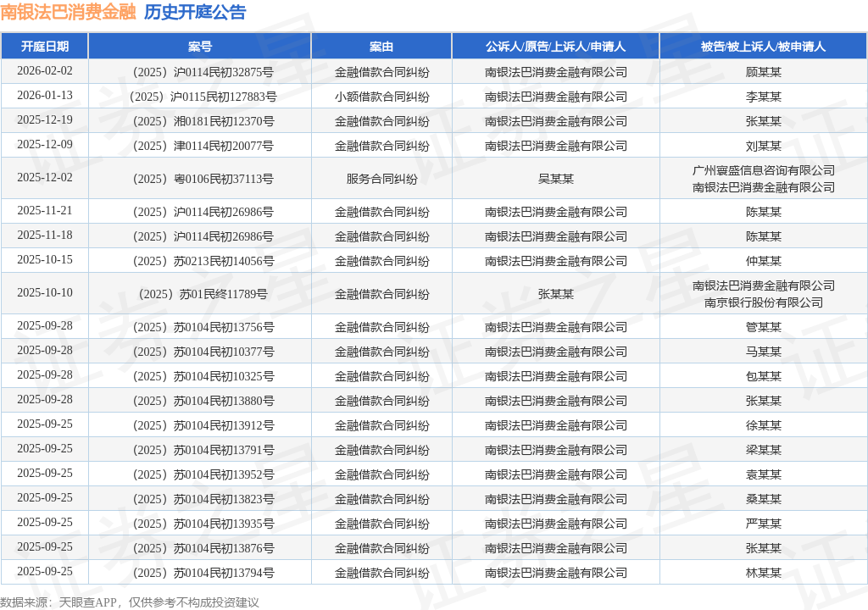This screenshot has height=610, width=868.
Task: Click 小额借款合同纠纷 cause cell
Action: click(x=382, y=97)
